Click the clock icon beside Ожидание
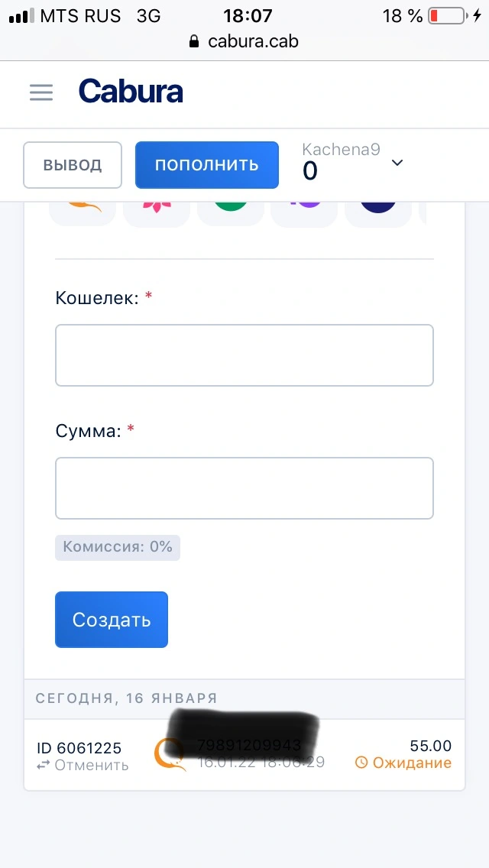Image resolution: width=489 pixels, height=868 pixels. pyautogui.click(x=361, y=763)
